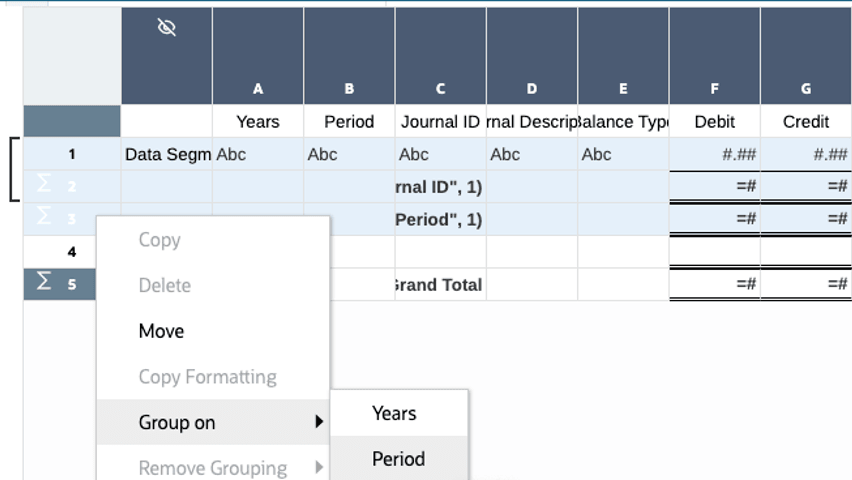Click the Data Segment cell in row 1
The image size is (852, 480).
coord(167,155)
